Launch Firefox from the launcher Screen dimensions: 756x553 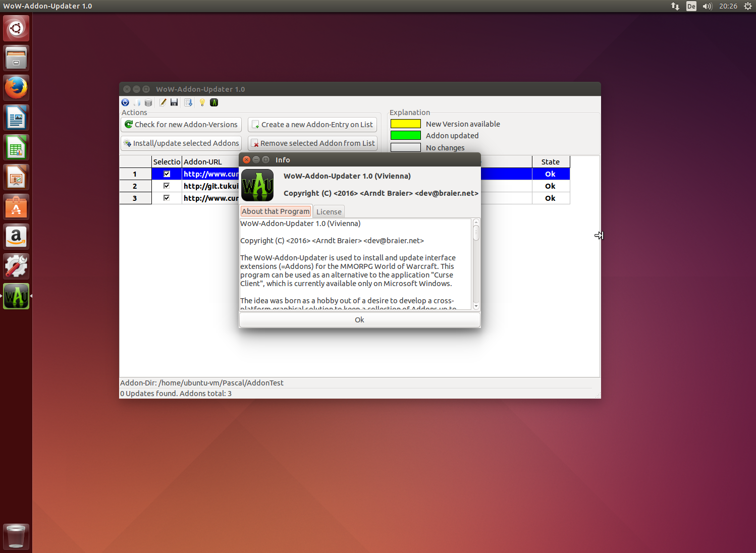(x=16, y=88)
